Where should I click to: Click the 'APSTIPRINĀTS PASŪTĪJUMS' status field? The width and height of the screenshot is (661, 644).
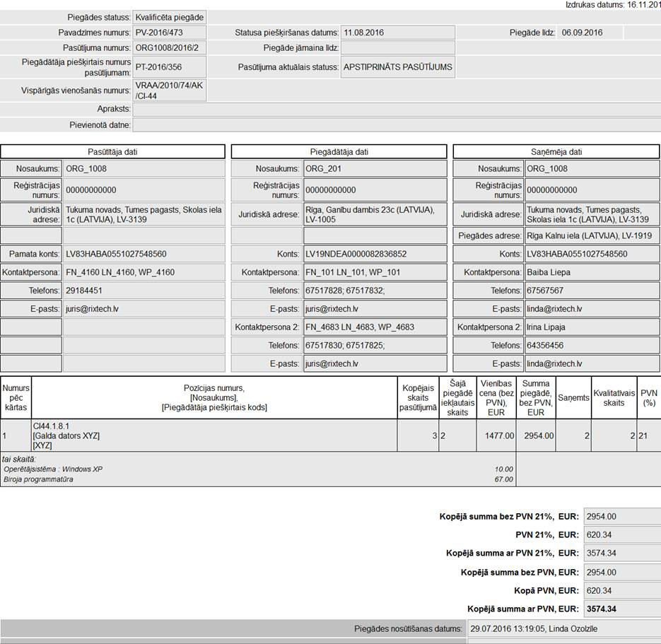coord(397,68)
